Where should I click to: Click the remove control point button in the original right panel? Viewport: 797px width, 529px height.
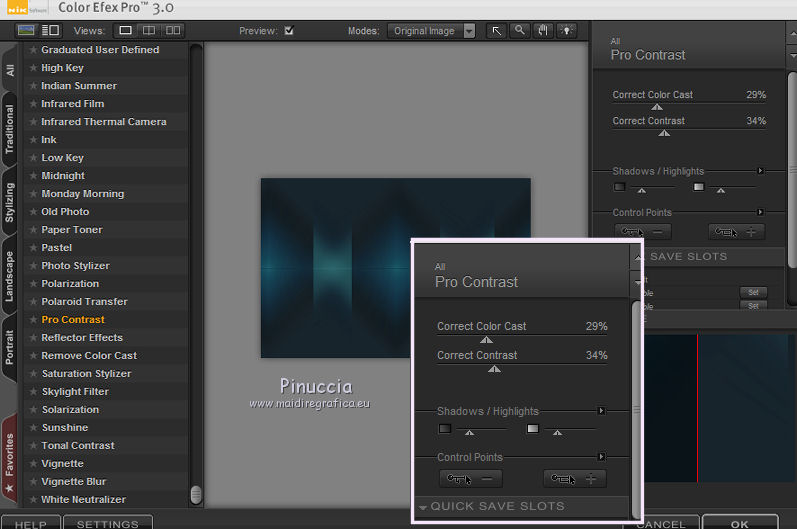pyautogui.click(x=642, y=232)
